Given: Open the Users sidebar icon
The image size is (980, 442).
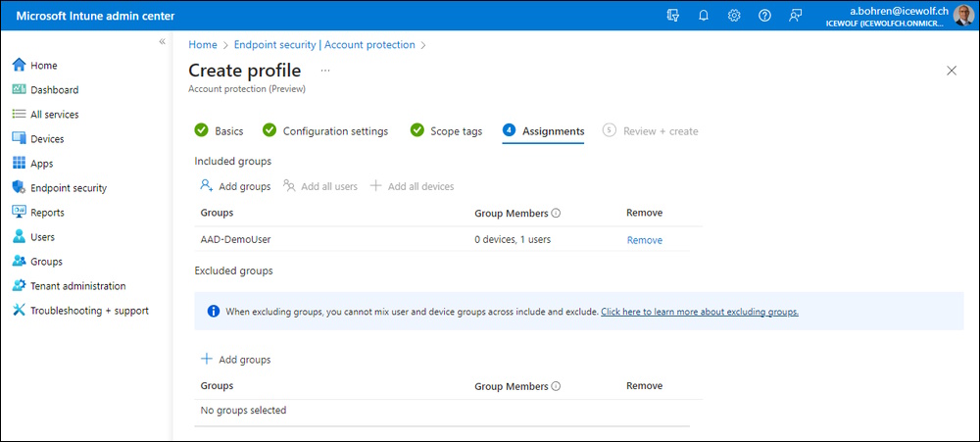Looking at the screenshot, I should tap(19, 237).
